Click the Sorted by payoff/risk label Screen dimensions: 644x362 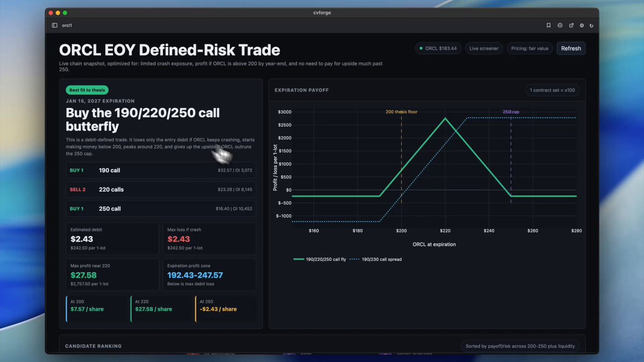[519, 346]
